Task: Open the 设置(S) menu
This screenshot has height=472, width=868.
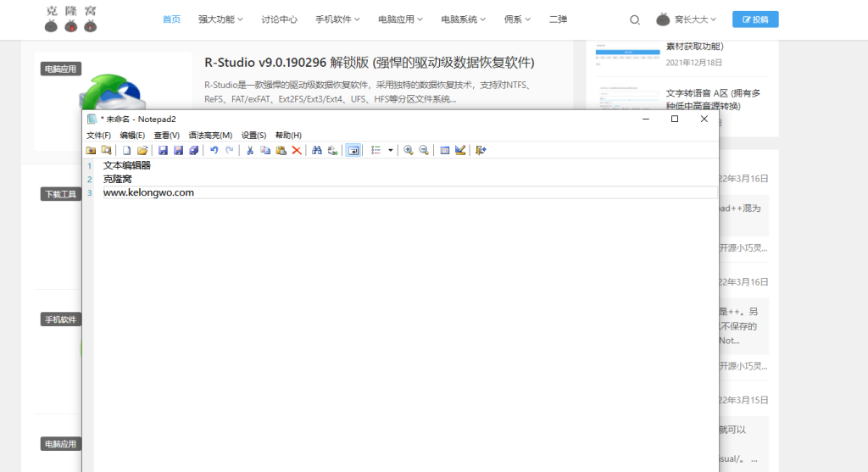Action: [253, 135]
